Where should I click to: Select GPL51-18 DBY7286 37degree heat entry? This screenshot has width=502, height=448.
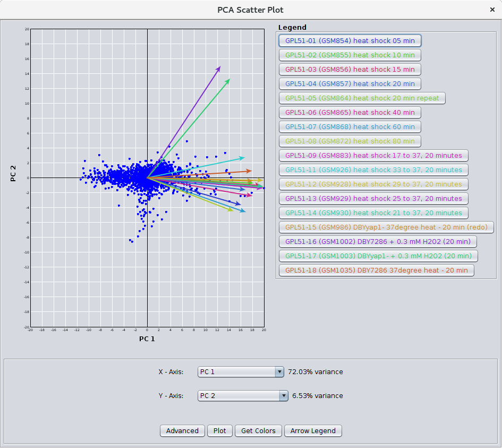[x=376, y=271]
